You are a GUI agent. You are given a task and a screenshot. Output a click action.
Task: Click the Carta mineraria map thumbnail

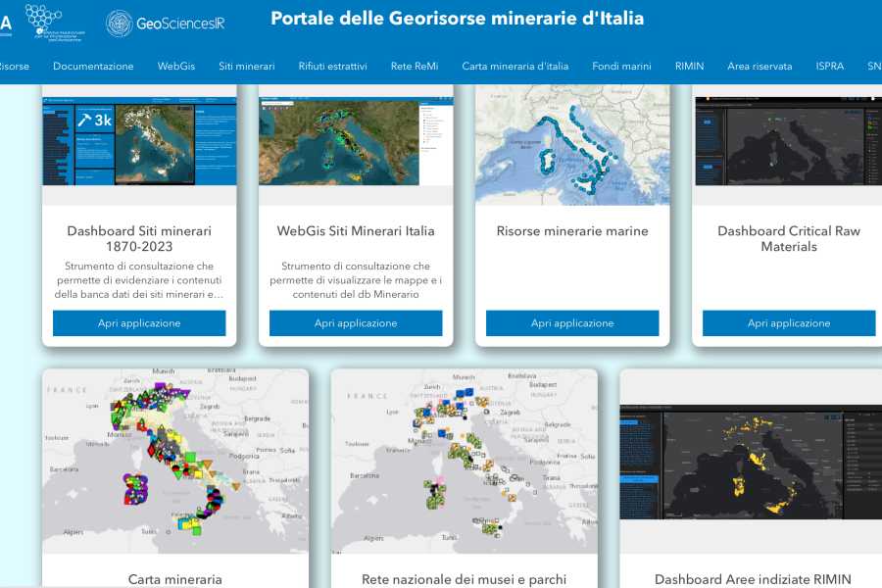(175, 461)
